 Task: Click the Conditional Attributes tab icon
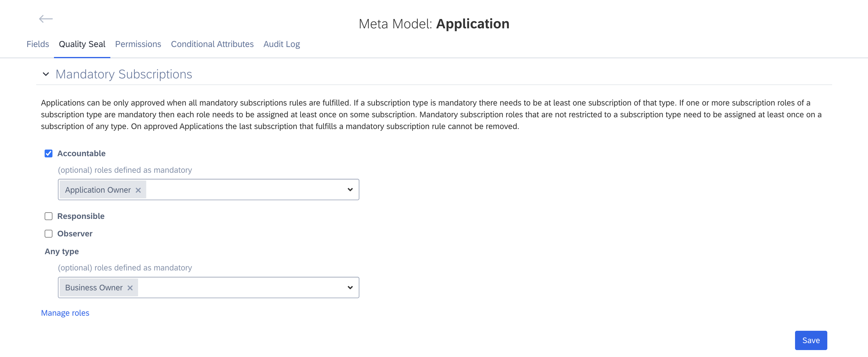click(x=212, y=44)
